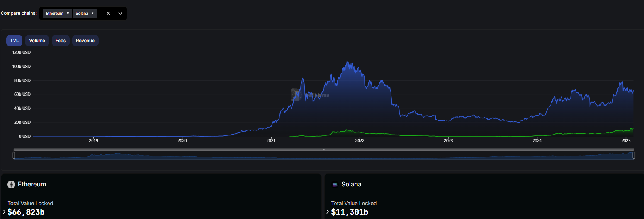This screenshot has width=644, height=219.
Task: Click the 2025 x-axis label
Action: (626, 140)
